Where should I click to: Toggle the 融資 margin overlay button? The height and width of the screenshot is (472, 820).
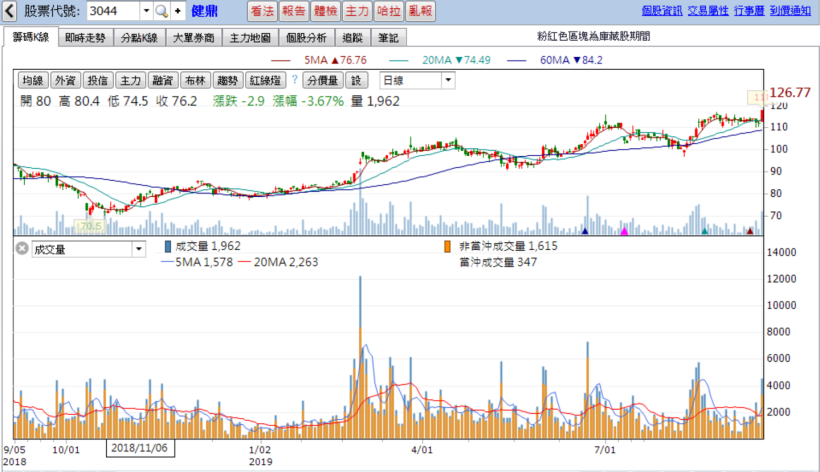(x=162, y=80)
